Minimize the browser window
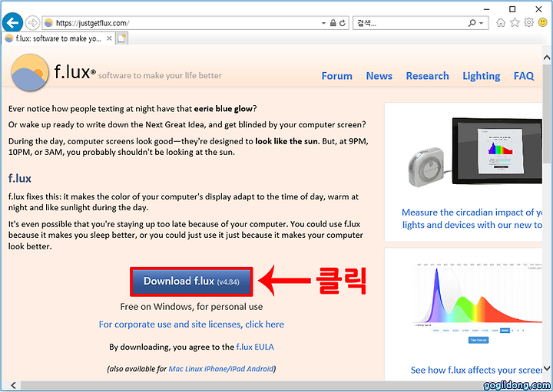Screen dimensions: 553x392 [487, 9]
